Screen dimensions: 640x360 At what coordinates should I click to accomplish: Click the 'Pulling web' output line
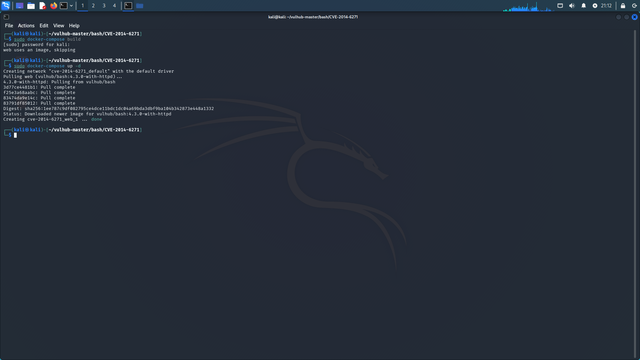[62, 76]
